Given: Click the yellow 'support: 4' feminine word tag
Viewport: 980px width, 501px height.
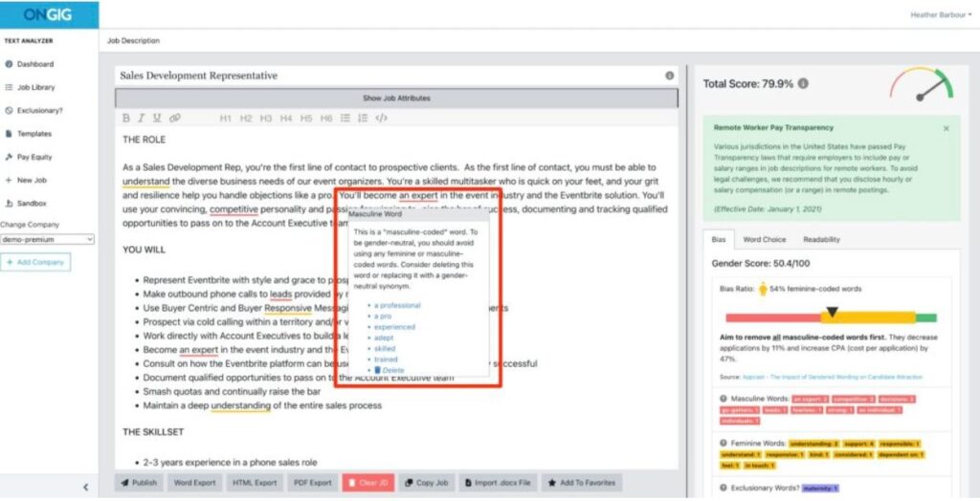Looking at the screenshot, I should tap(858, 444).
